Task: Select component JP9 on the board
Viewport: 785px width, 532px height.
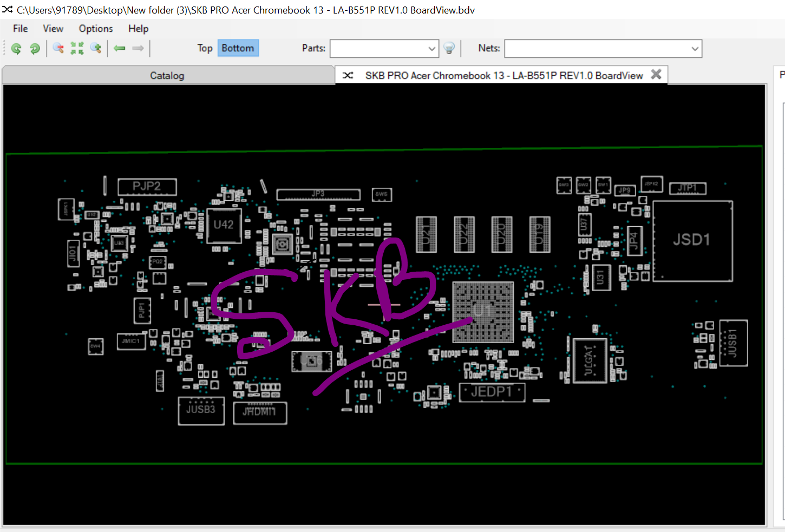Action: click(625, 191)
